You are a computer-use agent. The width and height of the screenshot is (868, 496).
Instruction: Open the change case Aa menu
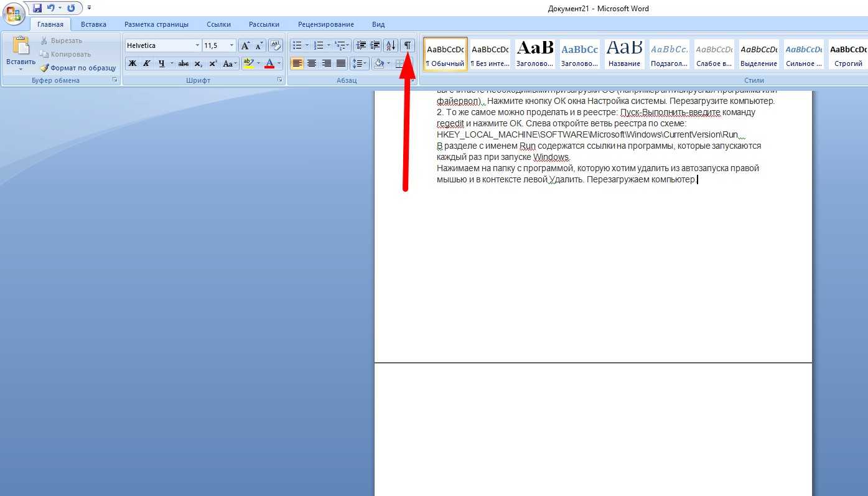[x=230, y=63]
